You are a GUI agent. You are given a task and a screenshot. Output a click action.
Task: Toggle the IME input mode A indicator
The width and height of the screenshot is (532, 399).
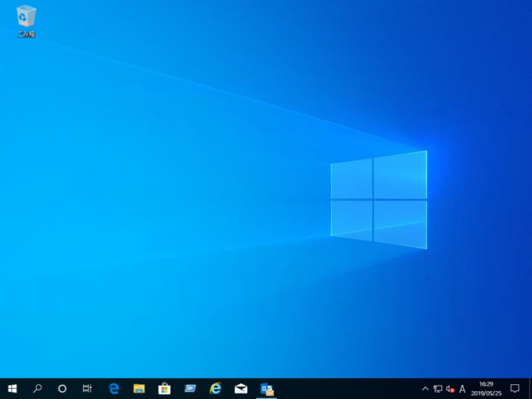(462, 389)
